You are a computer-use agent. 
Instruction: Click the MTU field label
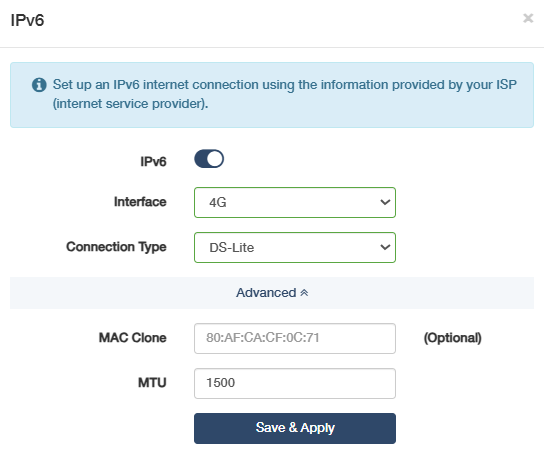[x=152, y=383]
